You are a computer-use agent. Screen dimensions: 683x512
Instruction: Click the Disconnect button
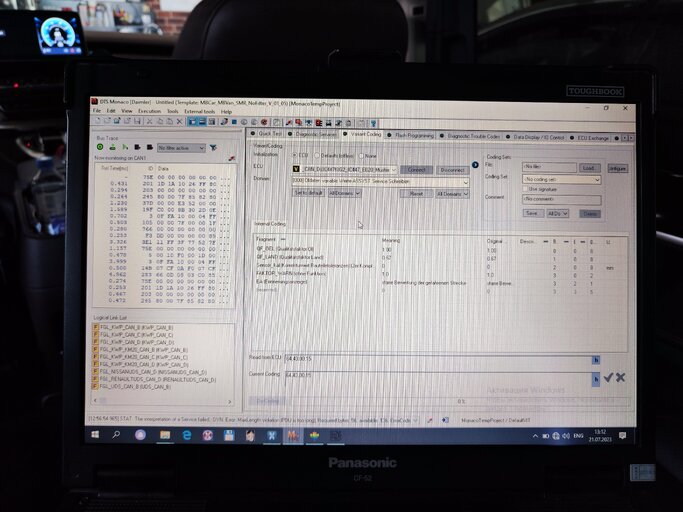click(452, 170)
